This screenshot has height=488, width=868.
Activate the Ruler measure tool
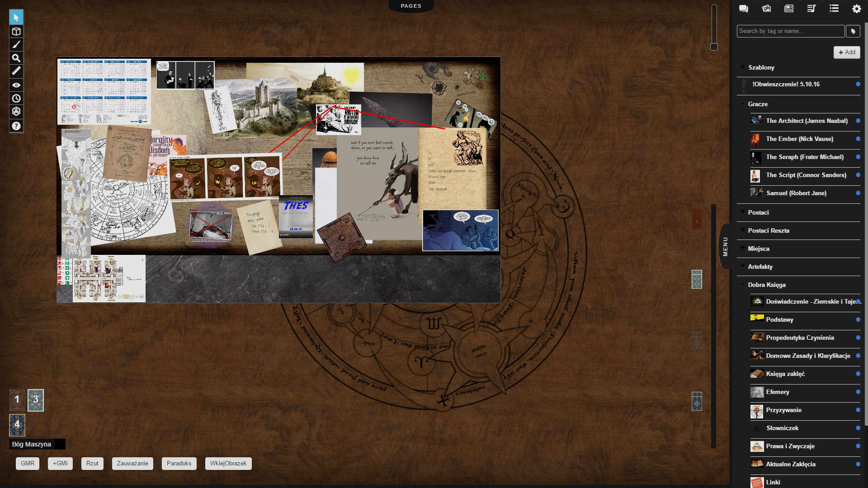coord(16,71)
